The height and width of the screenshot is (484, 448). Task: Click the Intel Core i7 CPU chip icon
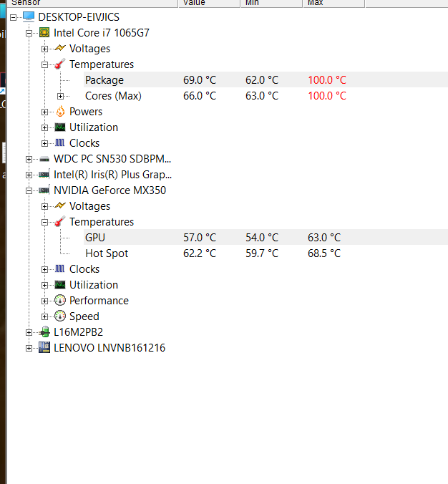point(44,33)
